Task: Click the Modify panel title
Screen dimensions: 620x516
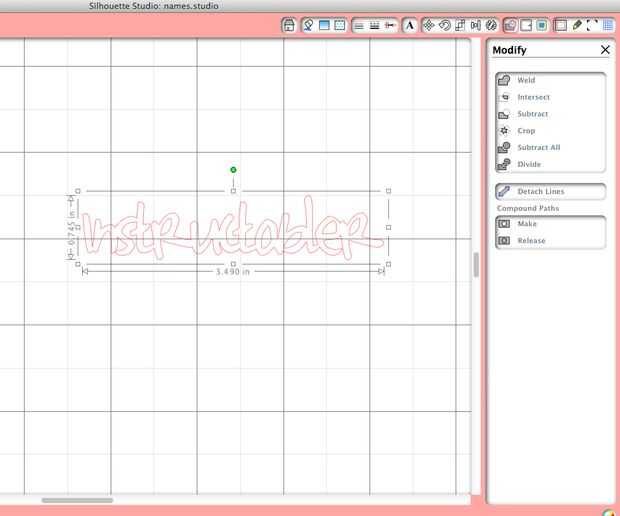Action: 509,50
